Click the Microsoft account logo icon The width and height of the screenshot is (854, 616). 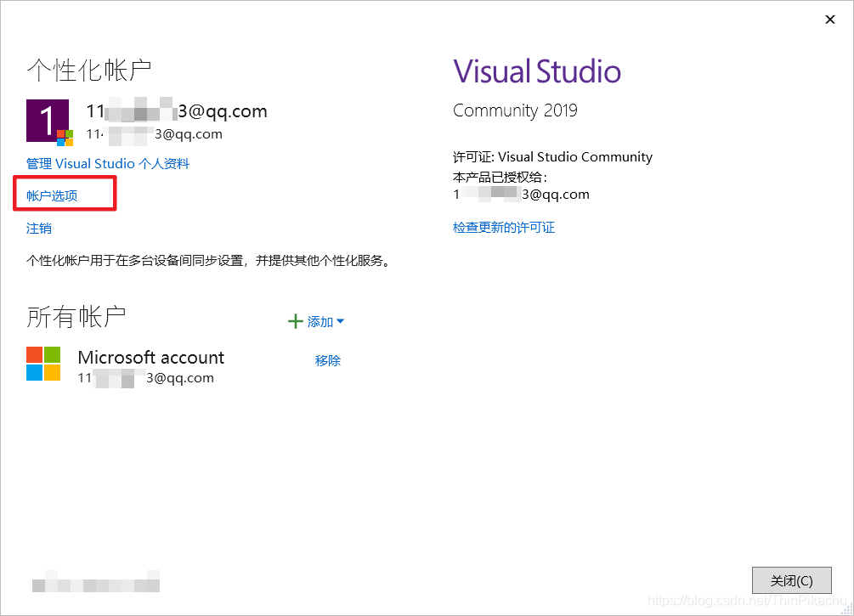[x=43, y=364]
